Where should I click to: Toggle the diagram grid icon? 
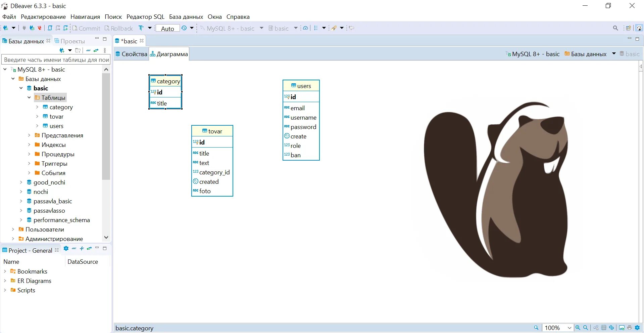[604, 328]
